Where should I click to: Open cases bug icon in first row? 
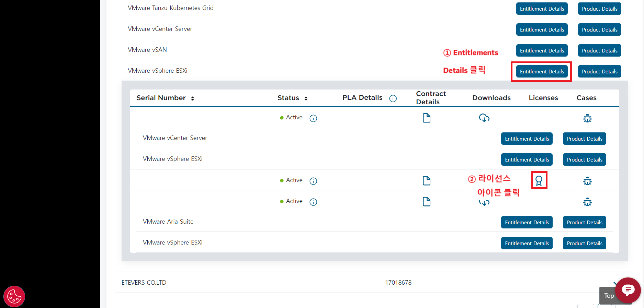pos(587,118)
